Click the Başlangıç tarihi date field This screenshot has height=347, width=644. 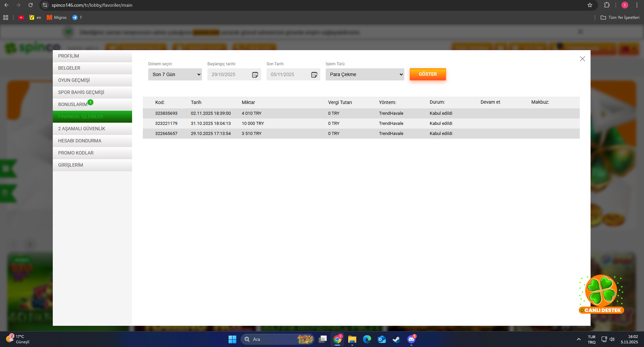(229, 74)
